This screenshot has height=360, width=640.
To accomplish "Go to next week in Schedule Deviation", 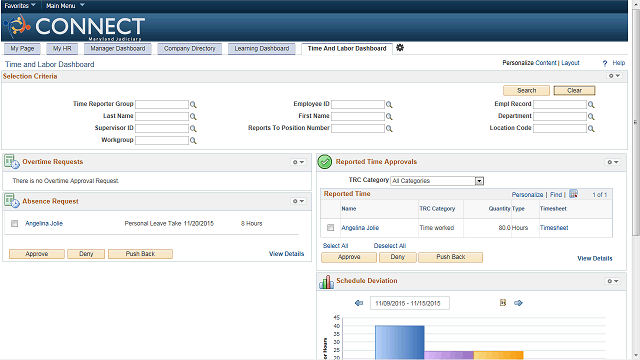I will click(x=518, y=303).
